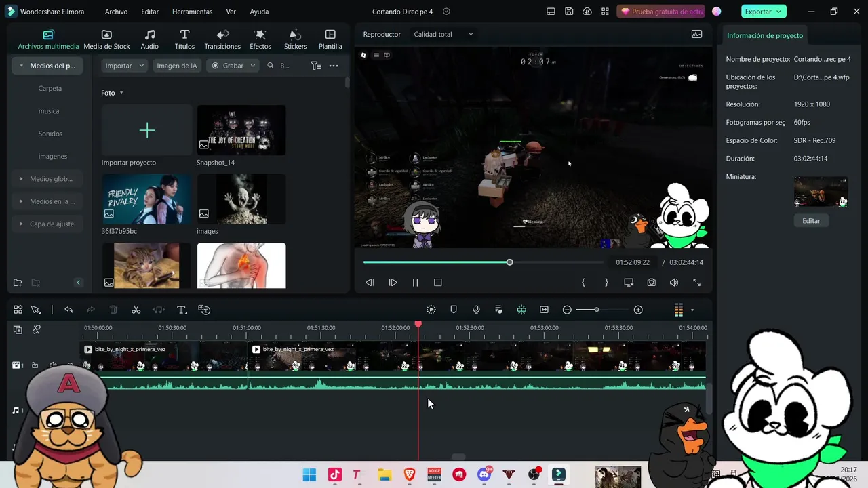
Task: Collapse the media sidebar arrow
Action: 78,283
